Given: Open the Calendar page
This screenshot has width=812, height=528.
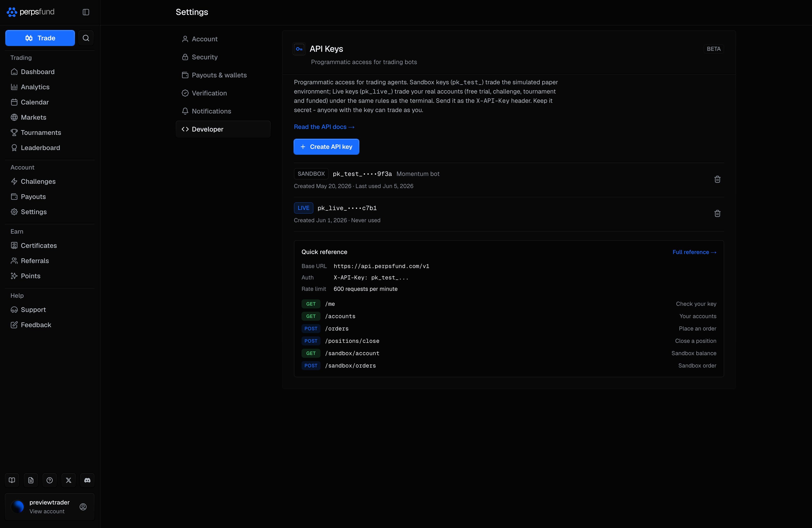Looking at the screenshot, I should tap(50, 102).
